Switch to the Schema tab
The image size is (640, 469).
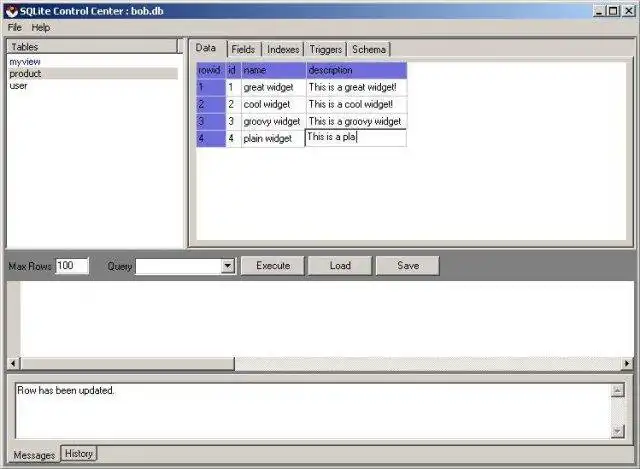(369, 49)
